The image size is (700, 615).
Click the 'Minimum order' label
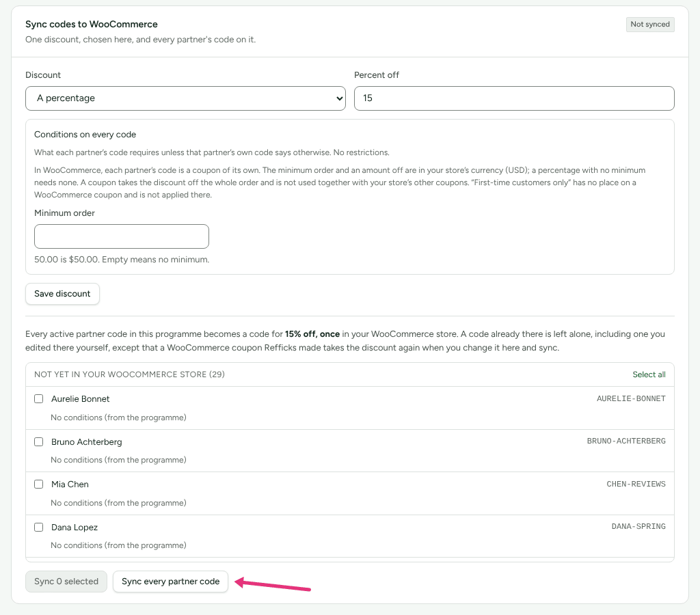[65, 213]
